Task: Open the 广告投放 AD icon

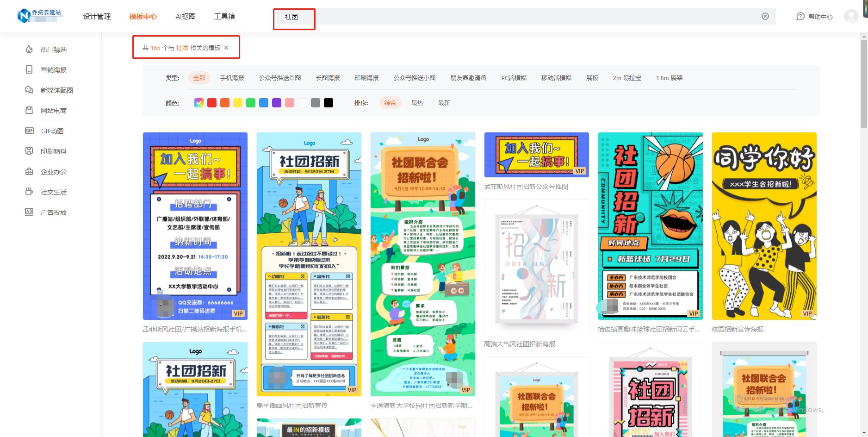Action: coord(29,212)
